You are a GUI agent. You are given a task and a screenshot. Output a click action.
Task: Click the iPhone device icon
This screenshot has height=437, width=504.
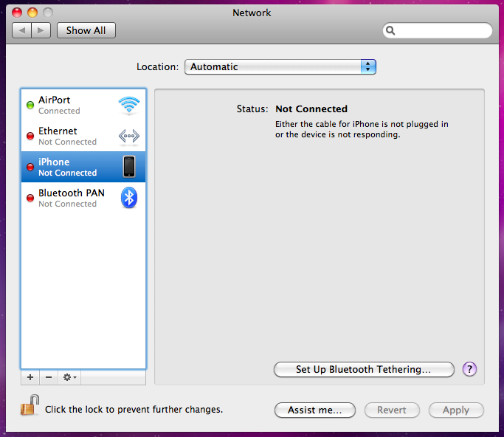(x=129, y=167)
